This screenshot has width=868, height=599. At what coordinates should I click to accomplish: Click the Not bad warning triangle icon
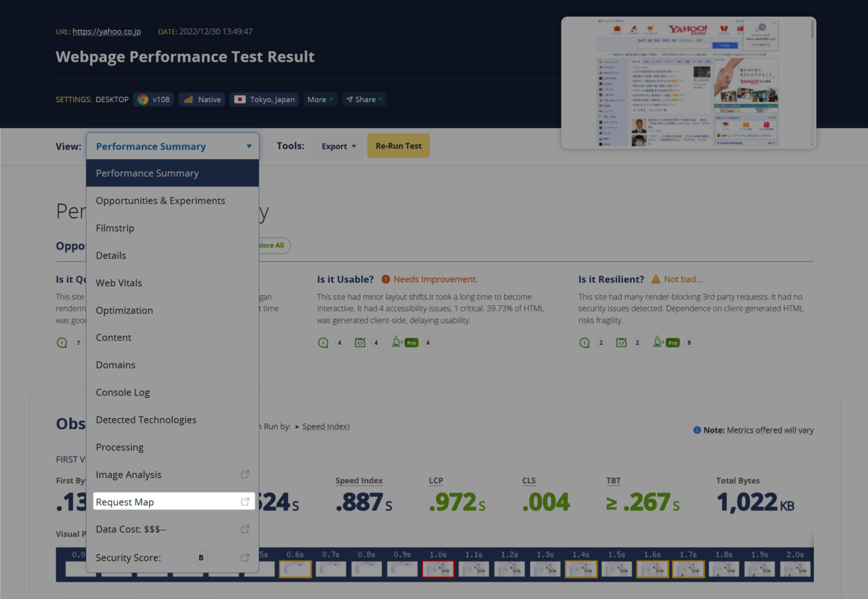[x=656, y=279]
